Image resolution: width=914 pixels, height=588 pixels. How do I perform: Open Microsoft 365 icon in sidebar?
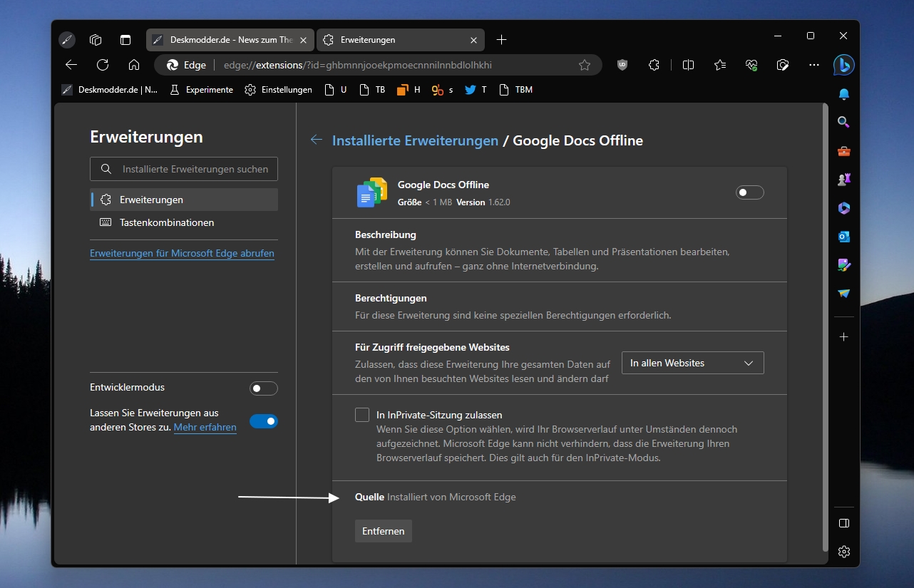[844, 208]
